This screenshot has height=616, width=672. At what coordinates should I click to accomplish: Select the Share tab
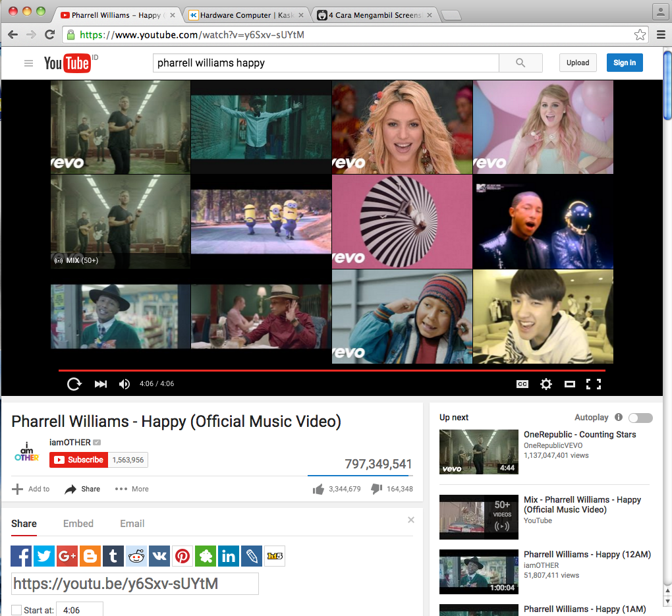pos(24,524)
